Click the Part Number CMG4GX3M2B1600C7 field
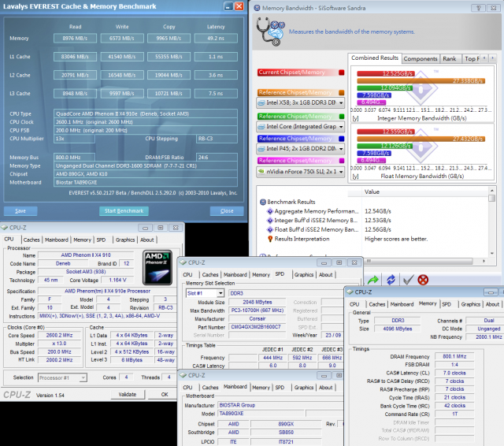The width and height of the screenshot is (504, 446). click(258, 327)
